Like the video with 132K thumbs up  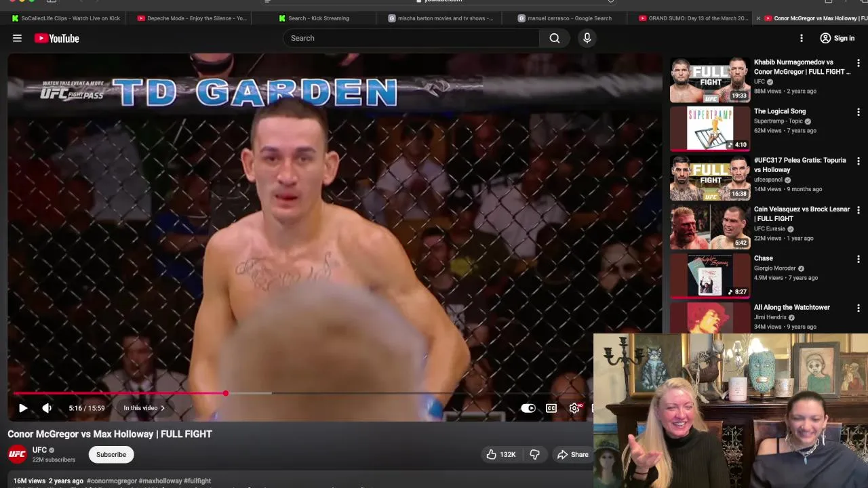(x=500, y=455)
